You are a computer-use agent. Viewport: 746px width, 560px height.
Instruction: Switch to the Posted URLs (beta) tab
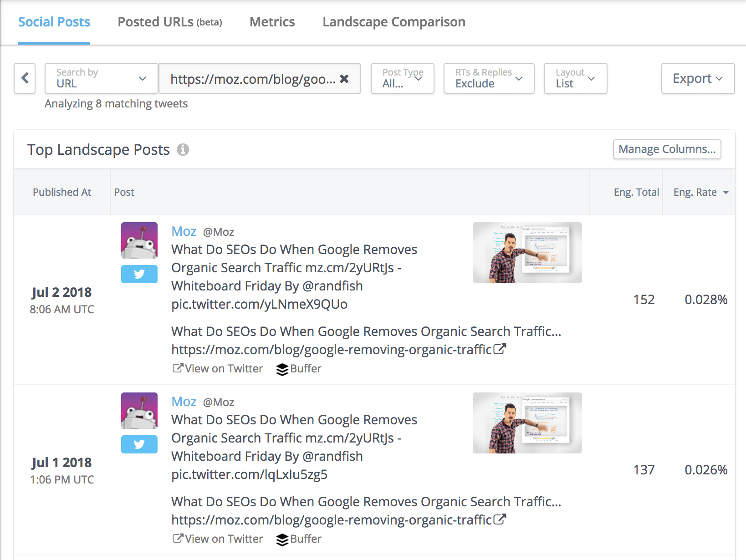tap(170, 22)
